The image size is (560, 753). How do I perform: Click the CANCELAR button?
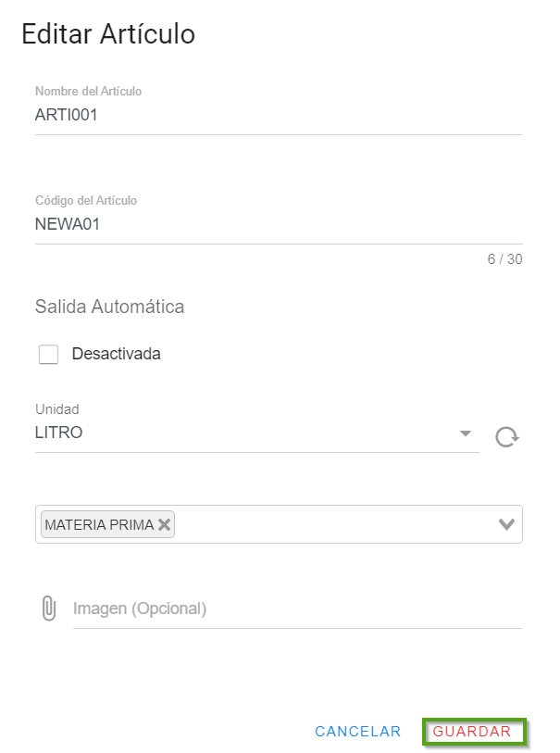click(x=358, y=732)
